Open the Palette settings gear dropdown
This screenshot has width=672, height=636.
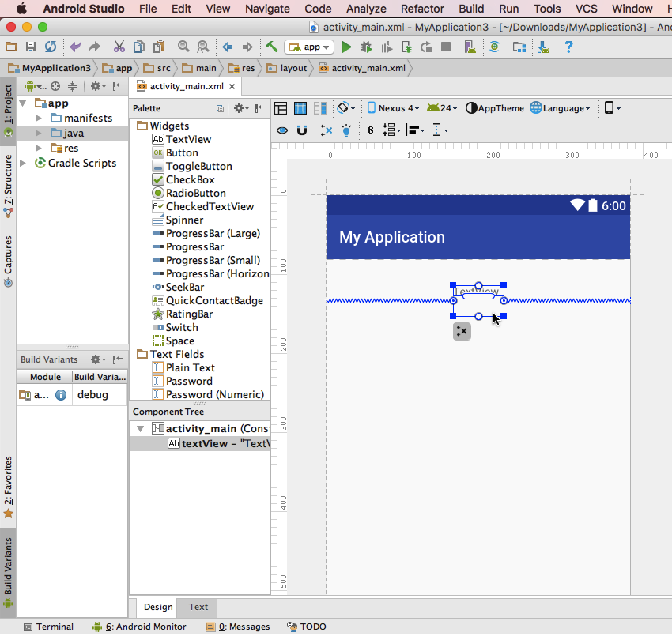(x=241, y=108)
